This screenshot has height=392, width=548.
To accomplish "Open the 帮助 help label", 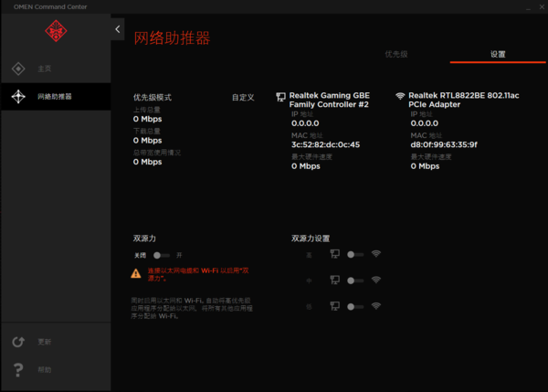I will click(x=45, y=370).
